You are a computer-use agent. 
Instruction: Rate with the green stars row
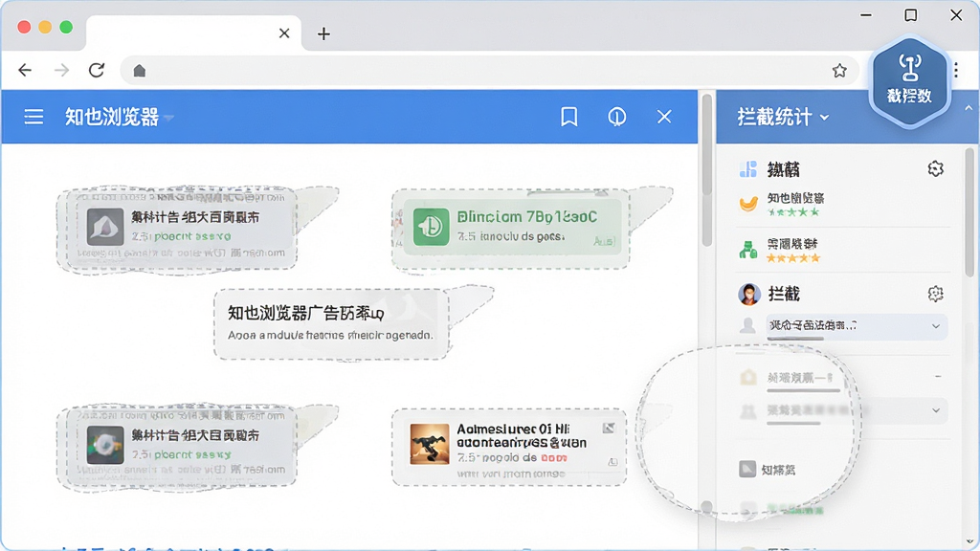793,212
